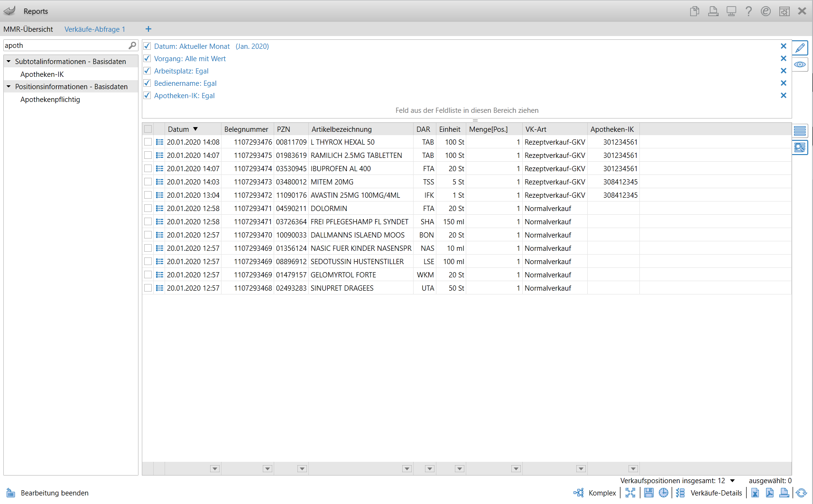Open details icon for IBUPROFEN AL 400 row
Screen dimensions: 813x504
pos(159,168)
